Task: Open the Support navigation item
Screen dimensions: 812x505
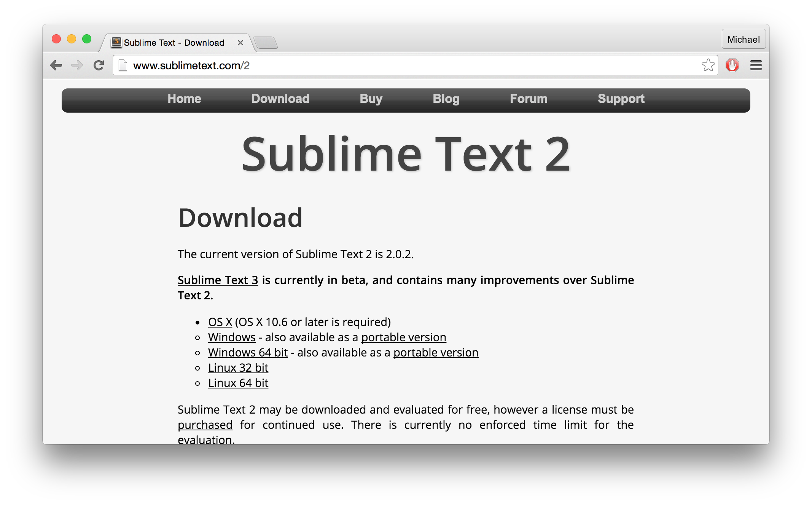Action: pyautogui.click(x=621, y=99)
